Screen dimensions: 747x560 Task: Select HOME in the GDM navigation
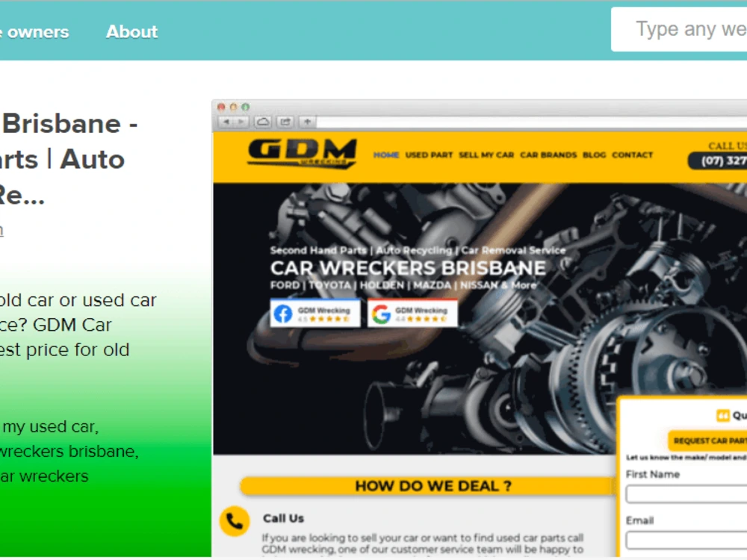386,155
